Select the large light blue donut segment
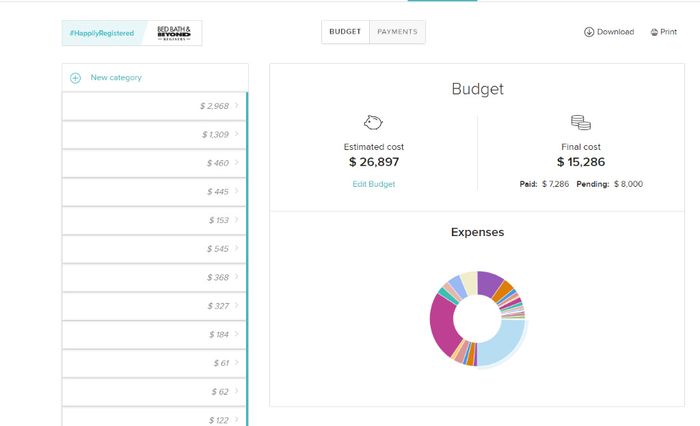 coord(504,344)
